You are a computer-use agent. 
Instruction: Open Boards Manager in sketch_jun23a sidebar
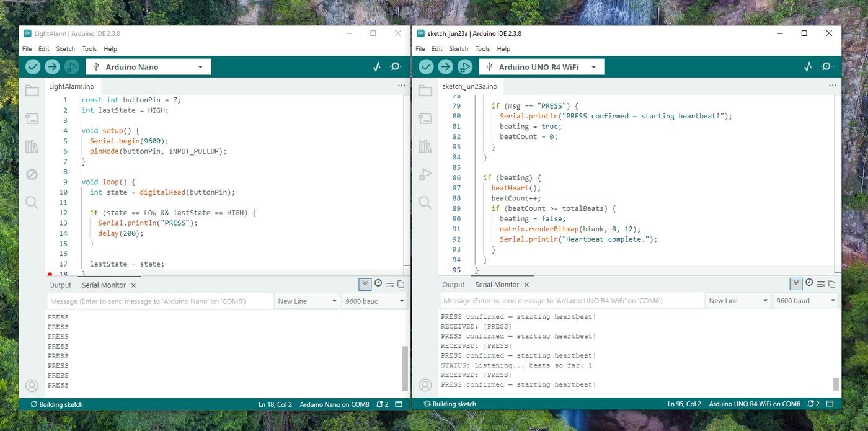425,118
